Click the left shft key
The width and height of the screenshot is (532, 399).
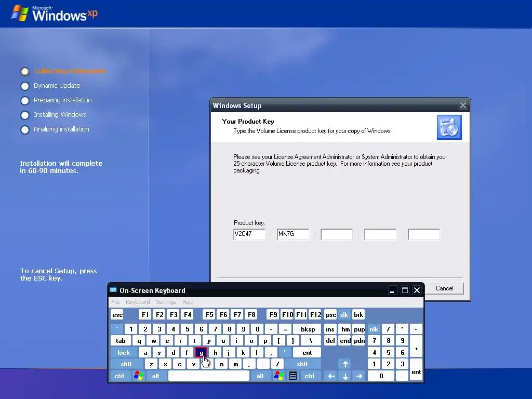[x=126, y=364]
